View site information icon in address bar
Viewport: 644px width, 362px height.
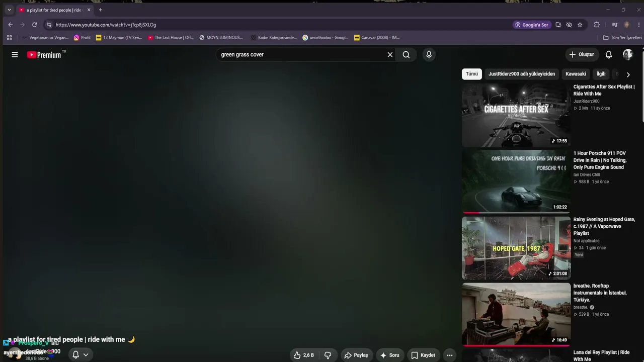48,25
